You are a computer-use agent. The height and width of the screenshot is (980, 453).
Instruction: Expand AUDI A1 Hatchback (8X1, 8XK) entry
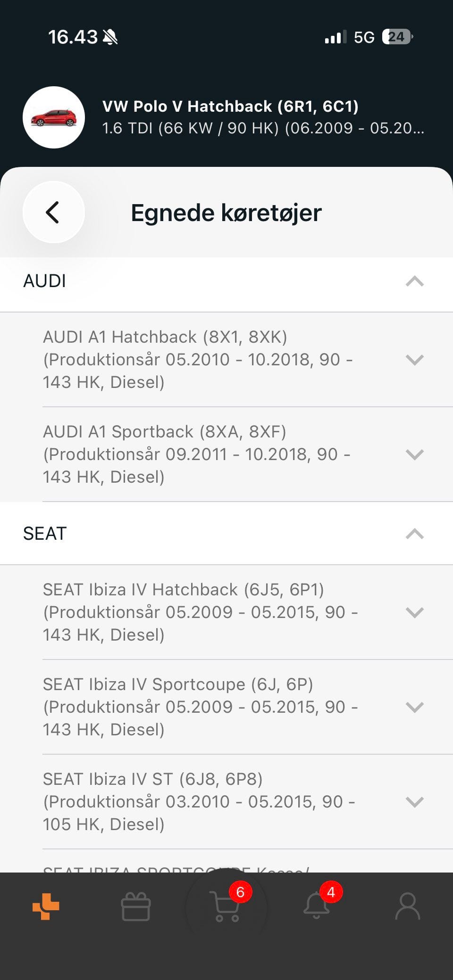click(x=226, y=360)
